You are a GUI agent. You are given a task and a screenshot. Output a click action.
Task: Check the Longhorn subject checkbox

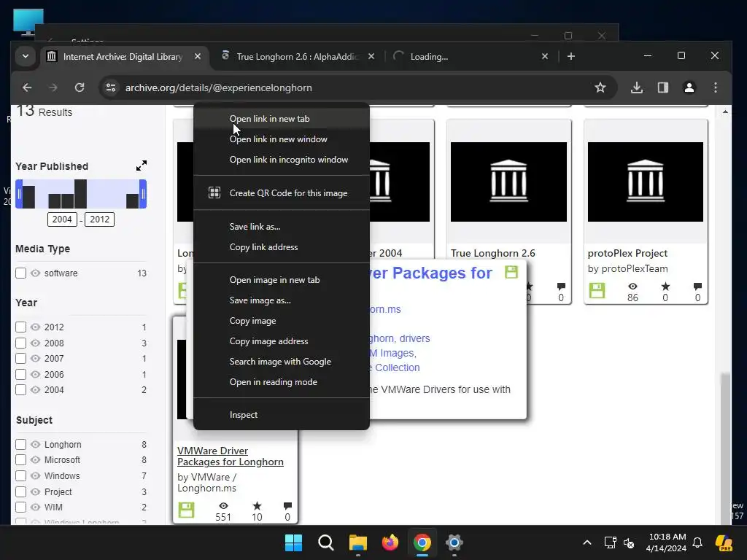(20, 444)
